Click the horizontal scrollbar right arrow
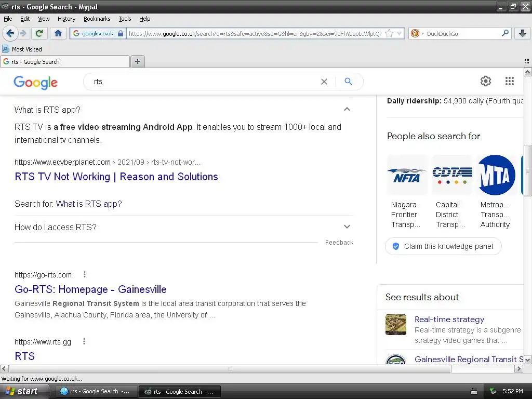The width and height of the screenshot is (532, 399). click(x=519, y=369)
